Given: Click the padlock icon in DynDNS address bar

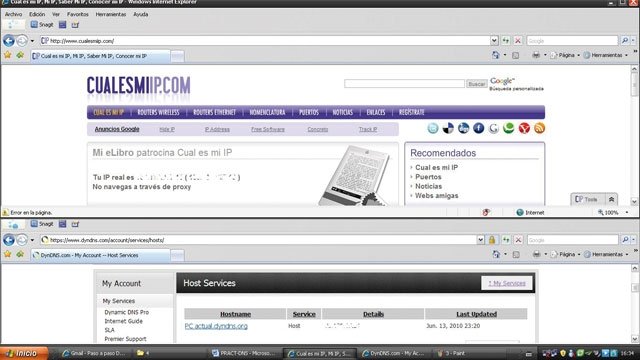Looking at the screenshot, I should pos(492,240).
